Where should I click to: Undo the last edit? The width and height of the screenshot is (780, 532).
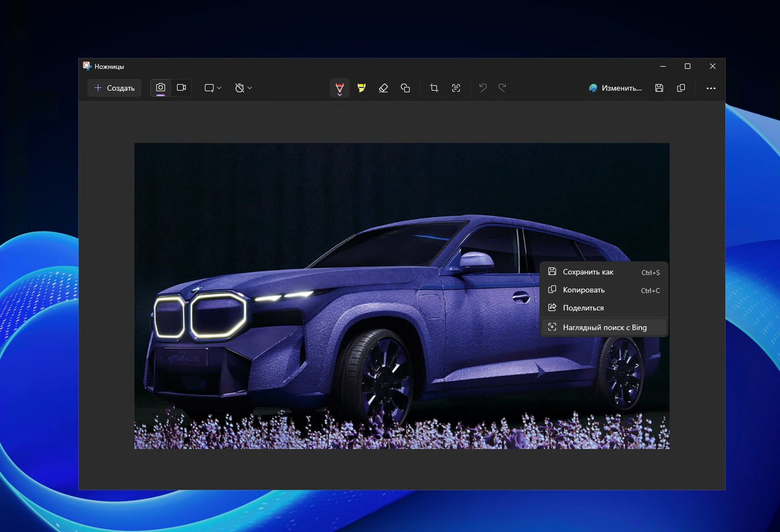(483, 88)
